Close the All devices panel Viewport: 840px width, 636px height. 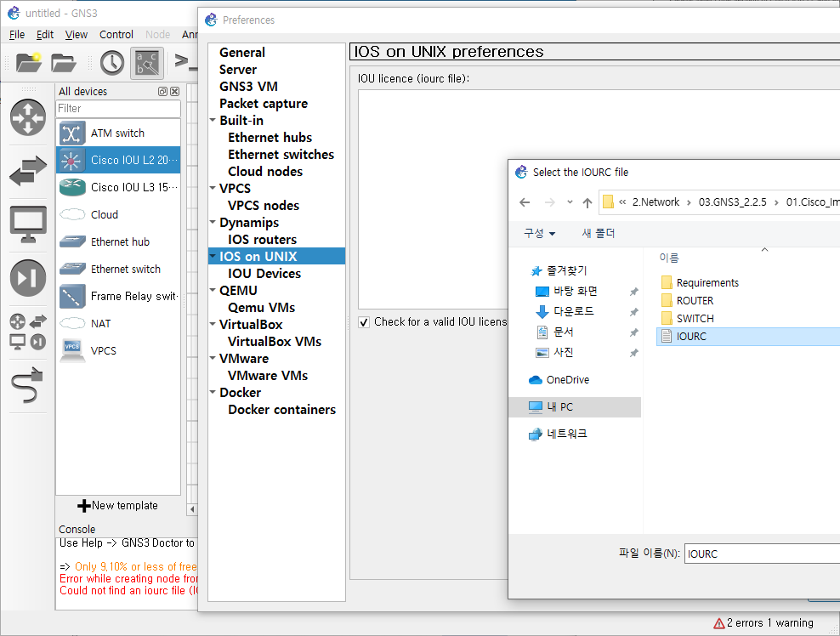click(174, 92)
